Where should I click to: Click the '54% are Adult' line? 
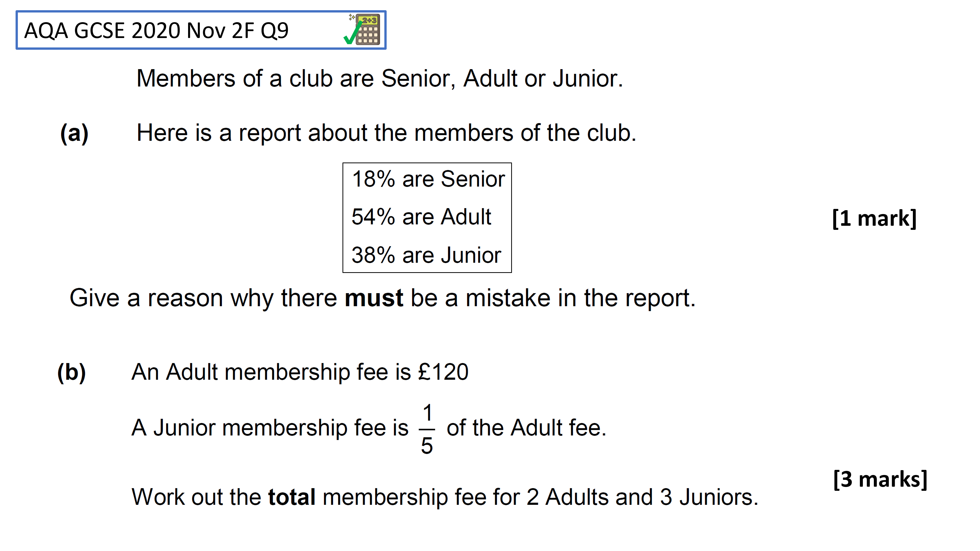click(x=422, y=217)
